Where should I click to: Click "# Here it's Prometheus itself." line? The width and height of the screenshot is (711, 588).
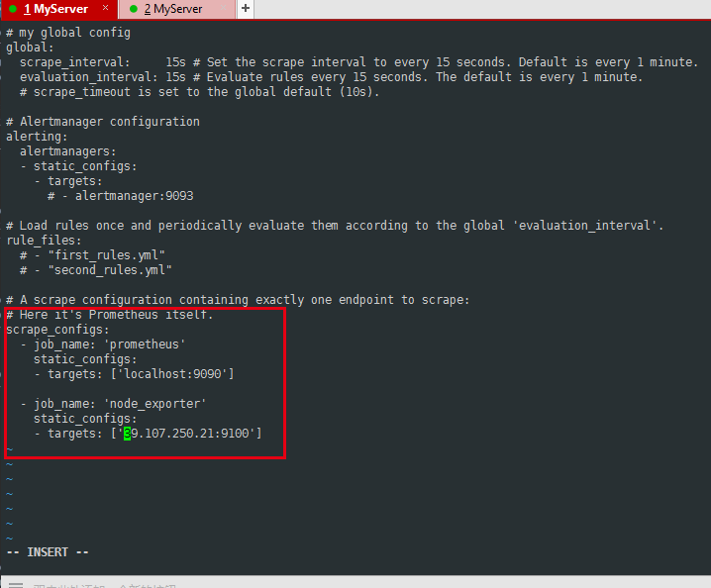click(109, 315)
